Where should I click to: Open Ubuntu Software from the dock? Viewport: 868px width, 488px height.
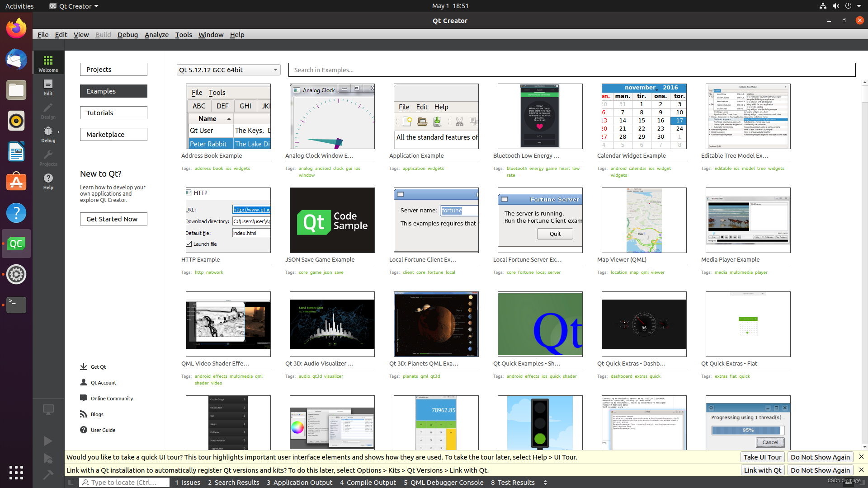(x=16, y=182)
